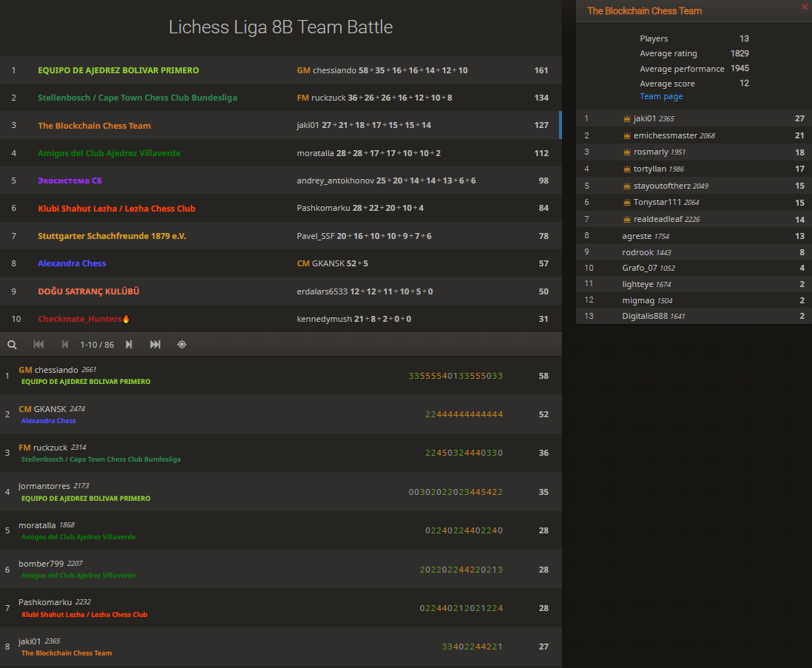Click top scorer andrey_antokhonov in team standings
The image size is (812, 668).
tap(335, 181)
